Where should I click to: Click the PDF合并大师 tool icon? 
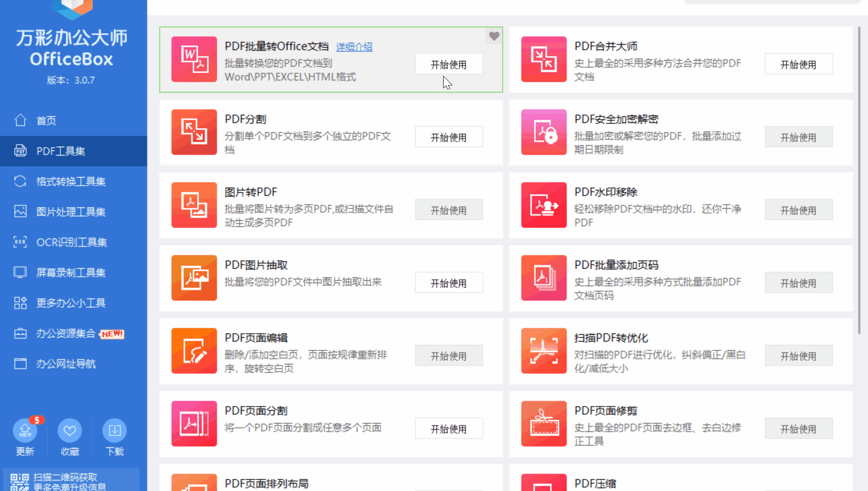pos(544,59)
